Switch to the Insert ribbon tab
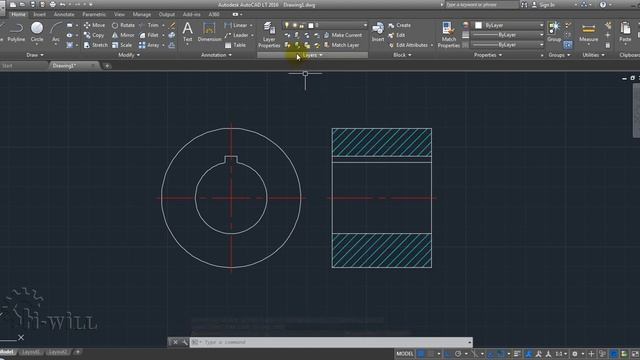This screenshot has width=640, height=360. (x=40, y=14)
